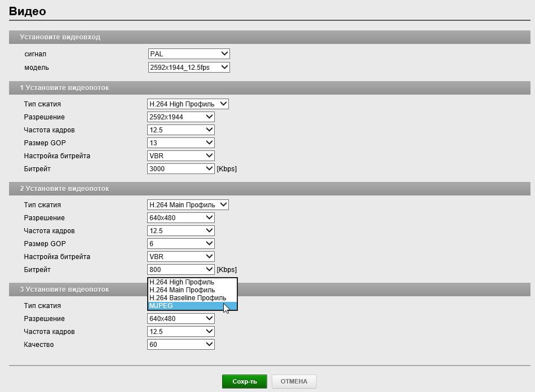Select H.264 Main Профиль in open list
Image resolution: width=535 pixels, height=392 pixels.
(x=192, y=290)
